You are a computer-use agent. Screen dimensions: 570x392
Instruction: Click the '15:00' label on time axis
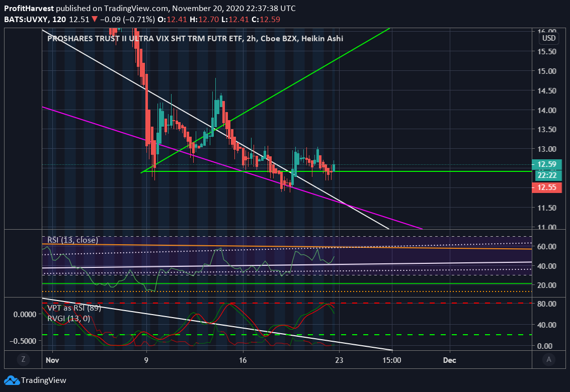coord(392,360)
